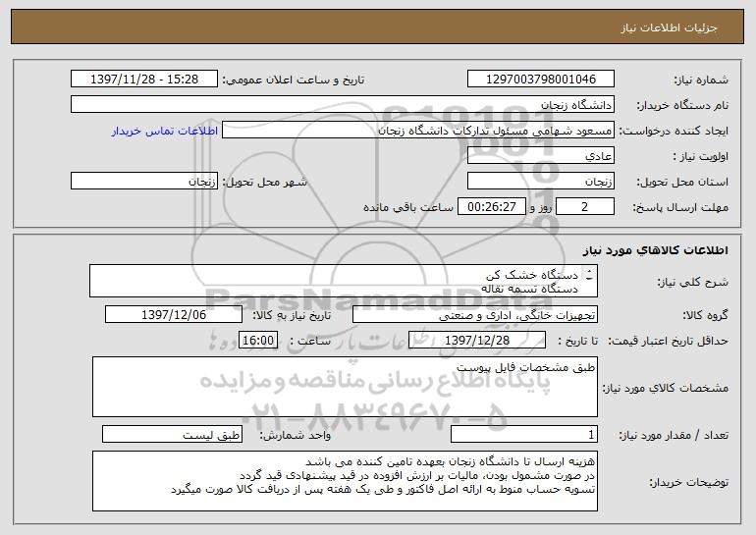Click the remaining time field 00:26:27

[x=491, y=207]
